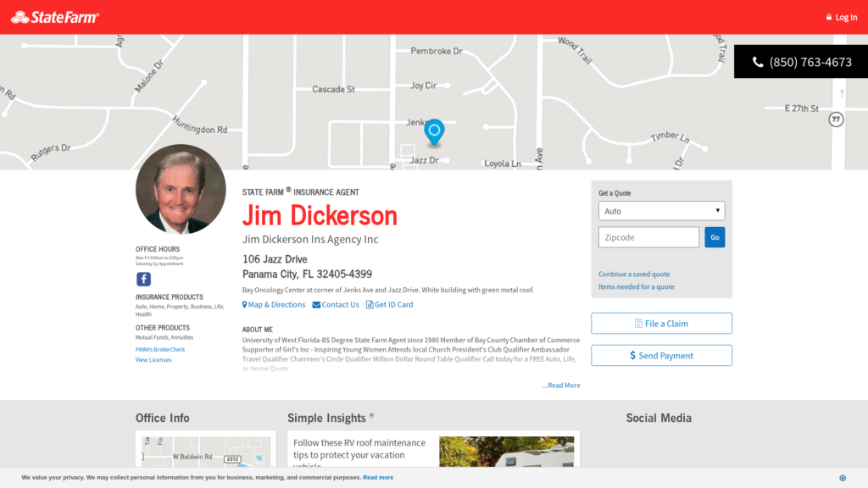
Task: Open the Get ID Card link
Action: point(390,305)
